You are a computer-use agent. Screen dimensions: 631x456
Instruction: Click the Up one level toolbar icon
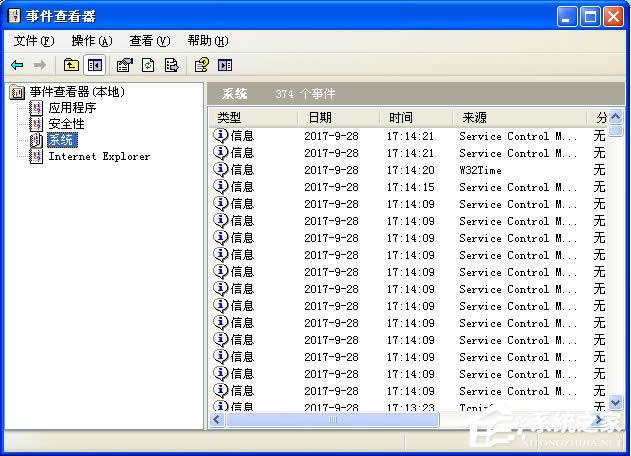(71, 65)
